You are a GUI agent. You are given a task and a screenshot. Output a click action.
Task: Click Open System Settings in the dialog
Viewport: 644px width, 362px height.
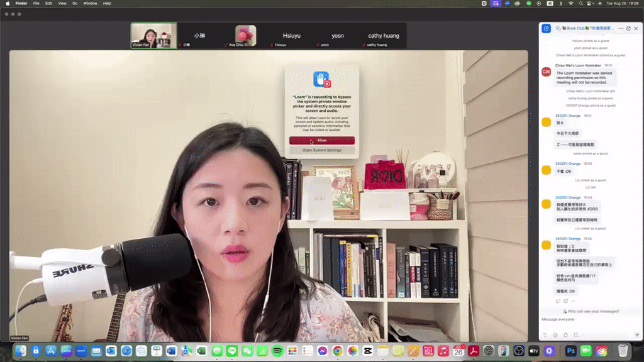pos(321,151)
